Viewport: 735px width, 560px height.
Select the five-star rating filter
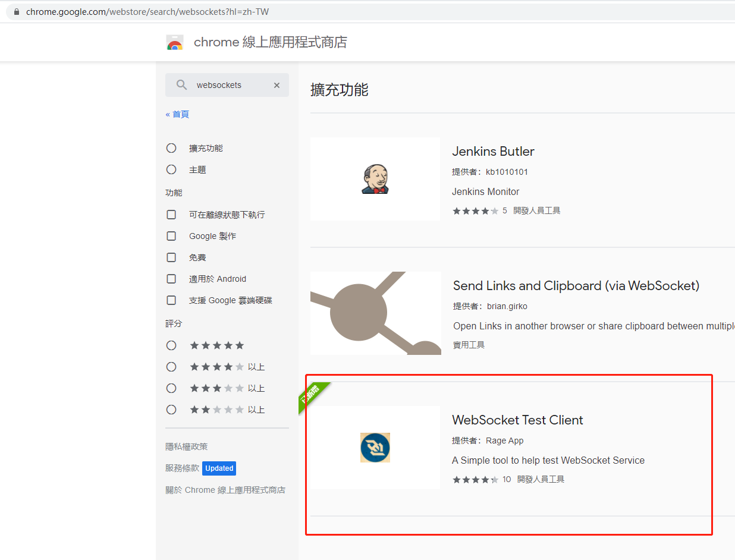(171, 345)
